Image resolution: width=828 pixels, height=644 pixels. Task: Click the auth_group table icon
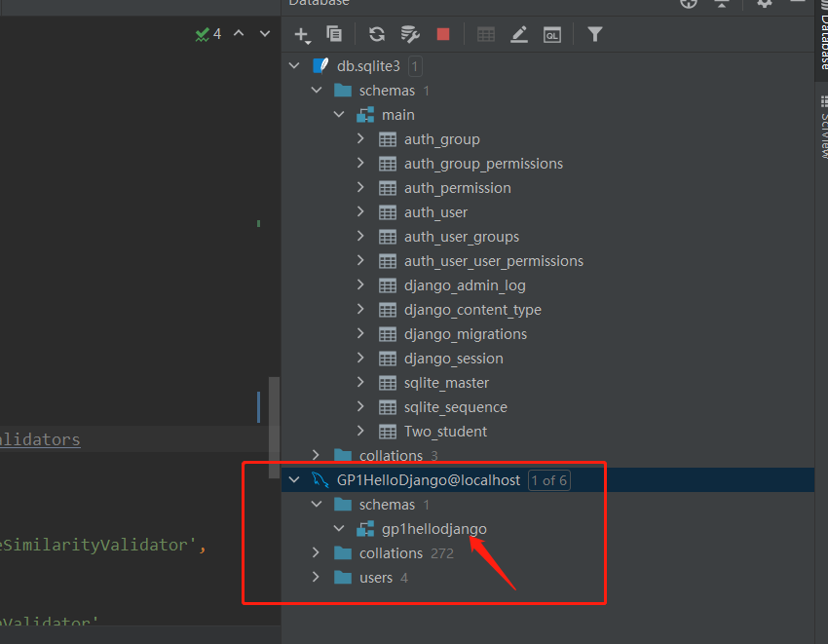pyautogui.click(x=388, y=139)
